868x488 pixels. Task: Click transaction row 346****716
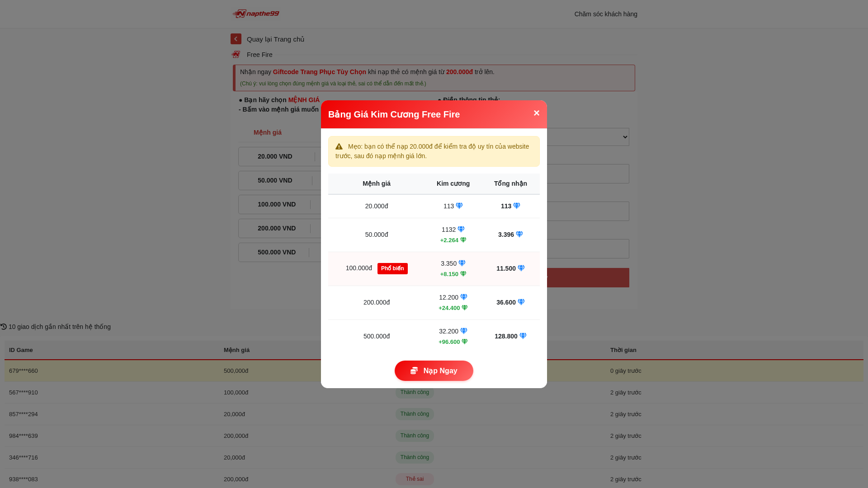(x=434, y=458)
